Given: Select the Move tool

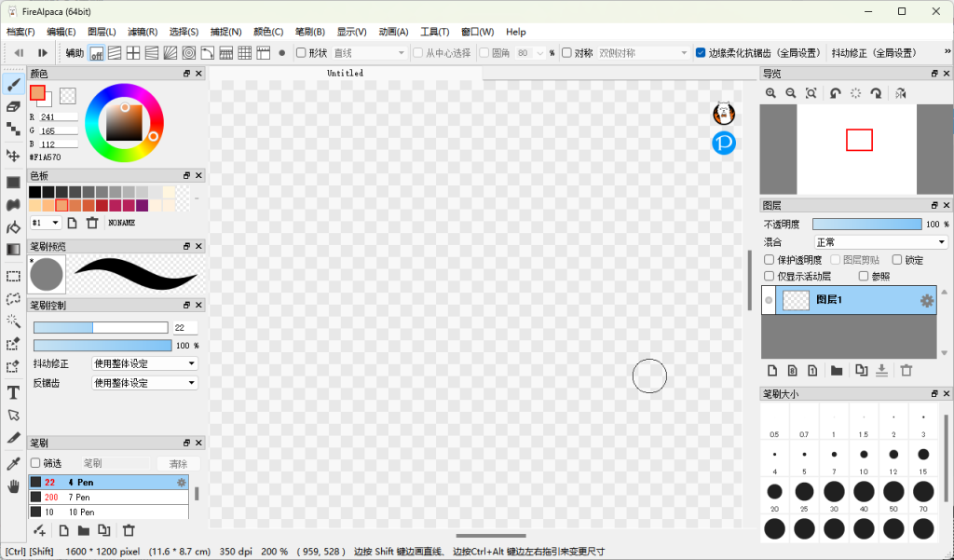Looking at the screenshot, I should [x=13, y=156].
